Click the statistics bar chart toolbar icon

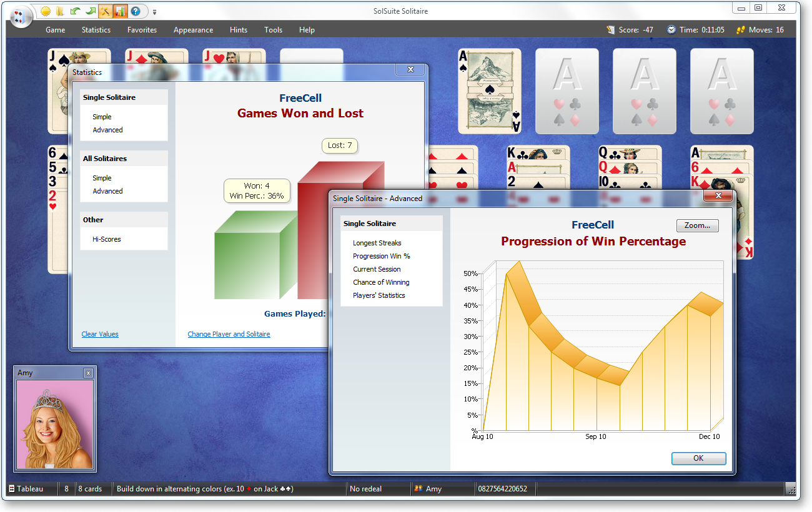point(121,11)
